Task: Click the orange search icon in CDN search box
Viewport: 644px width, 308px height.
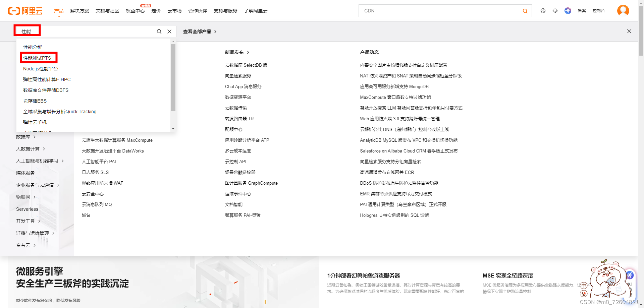Action: (525, 11)
